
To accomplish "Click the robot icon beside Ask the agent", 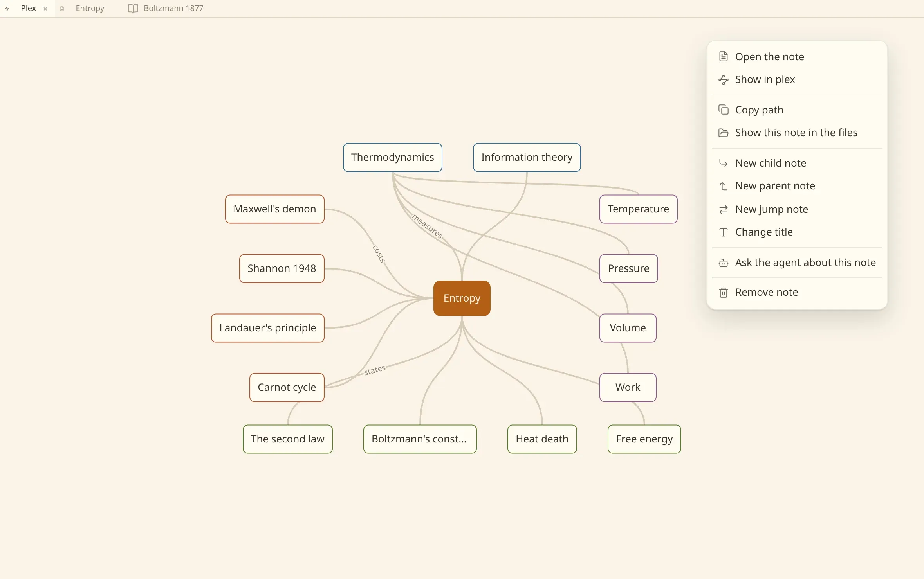I will click(723, 263).
